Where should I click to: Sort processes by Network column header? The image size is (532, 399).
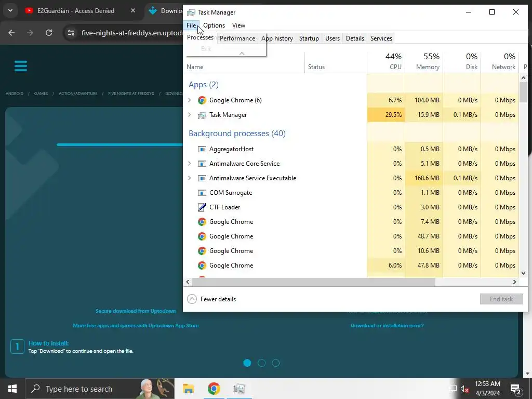[500, 62]
